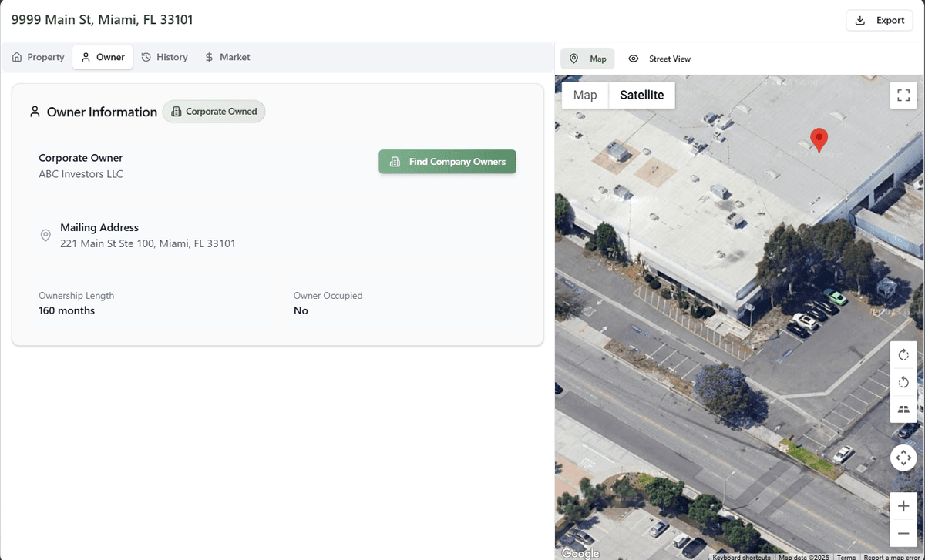The image size is (925, 560).
Task: Open the Market tab
Action: [x=227, y=56]
